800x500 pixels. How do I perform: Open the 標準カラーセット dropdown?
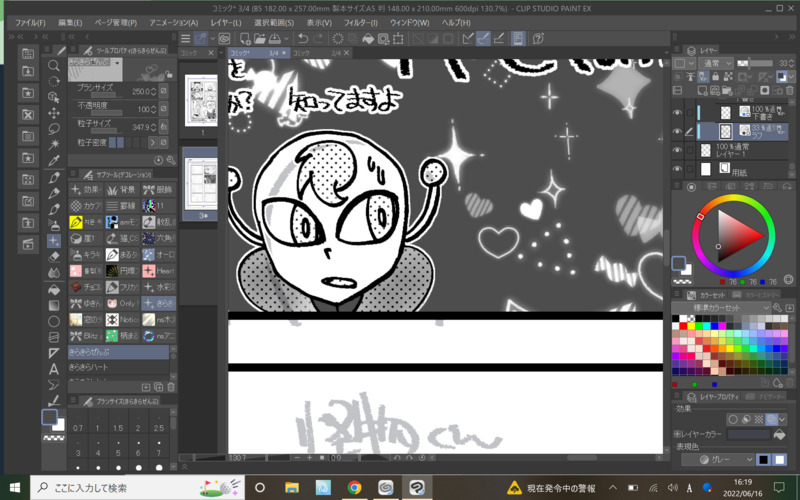click(x=720, y=308)
